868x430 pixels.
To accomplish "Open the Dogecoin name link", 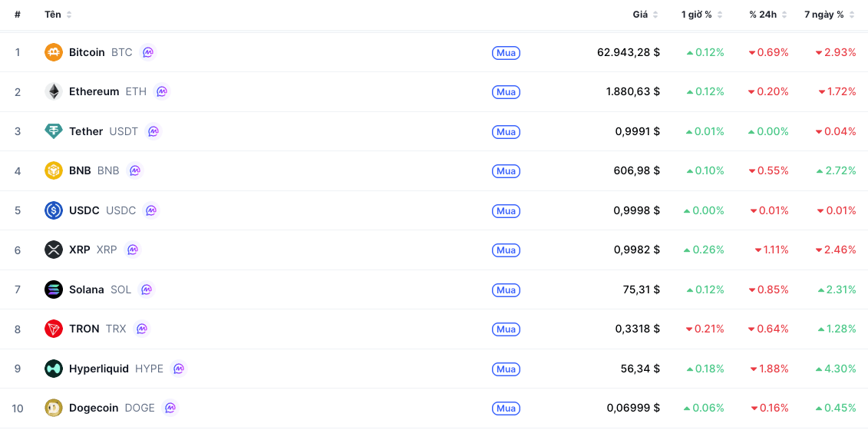I will coord(94,408).
